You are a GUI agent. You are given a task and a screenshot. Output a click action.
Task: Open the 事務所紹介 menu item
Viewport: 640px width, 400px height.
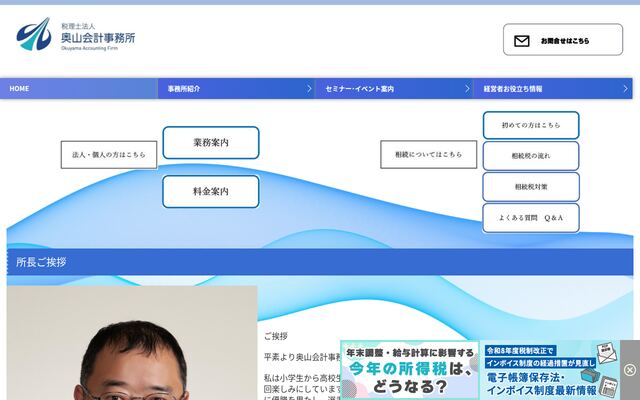237,89
